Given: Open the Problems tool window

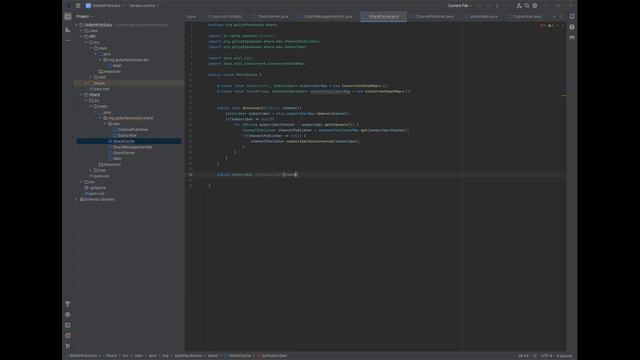Looking at the screenshot, I should click(x=68, y=336).
